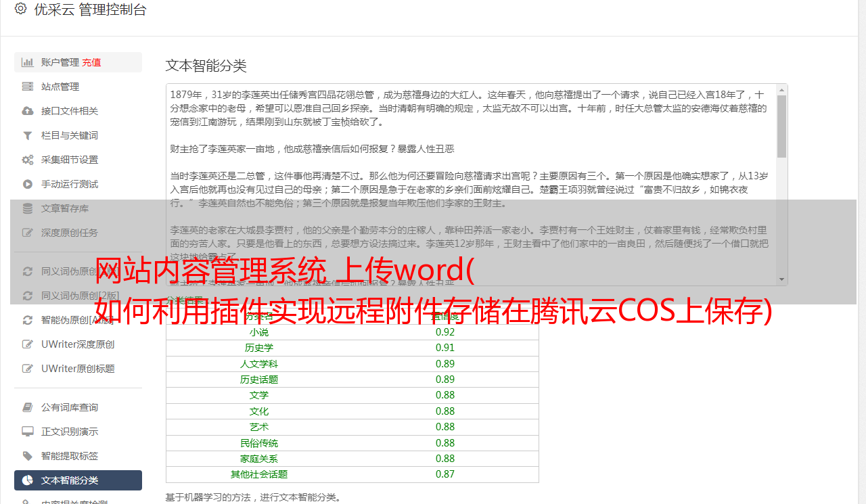Select the 文学 category cell

point(259,395)
